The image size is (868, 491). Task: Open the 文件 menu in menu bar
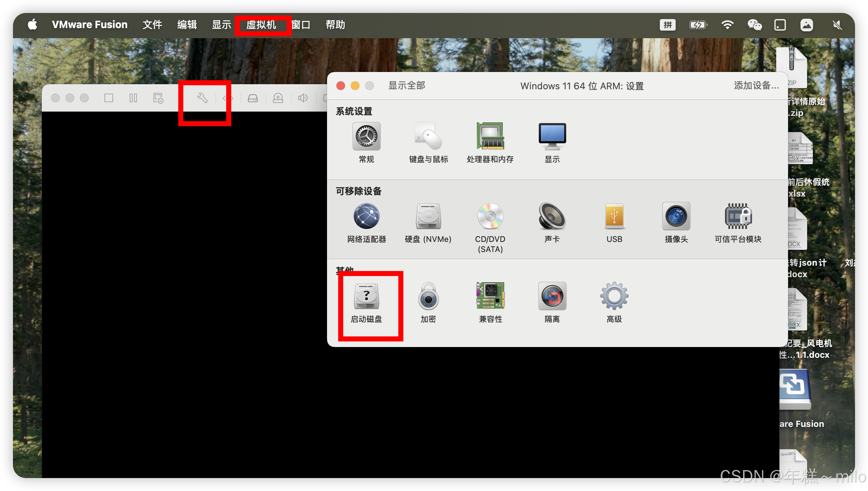click(x=152, y=25)
